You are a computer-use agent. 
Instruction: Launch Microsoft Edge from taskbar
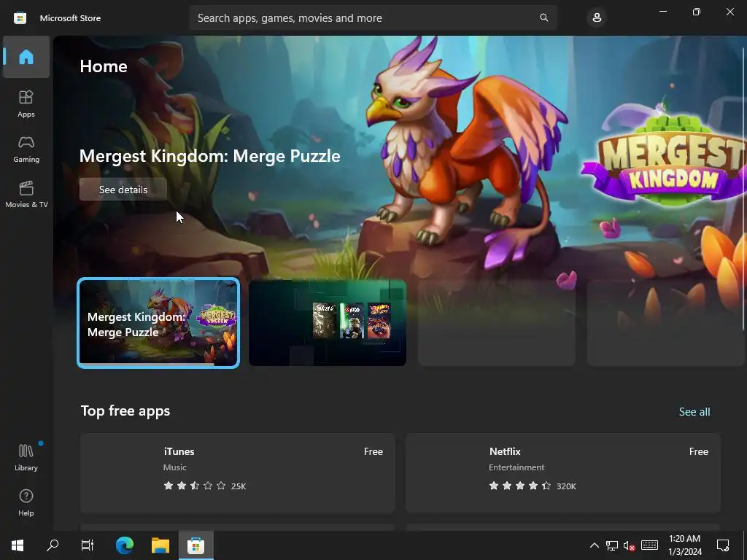tap(125, 545)
